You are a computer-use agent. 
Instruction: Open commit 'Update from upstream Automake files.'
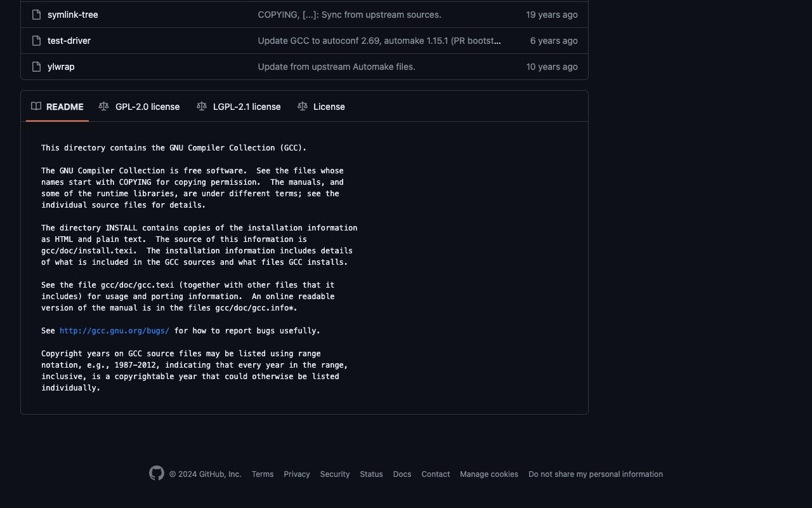click(x=337, y=67)
